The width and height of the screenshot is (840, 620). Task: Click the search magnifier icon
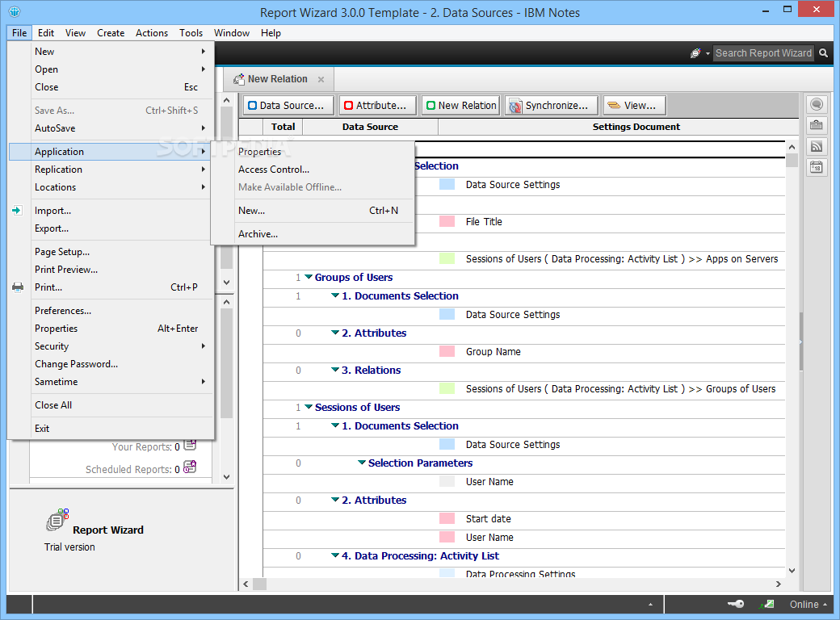click(x=823, y=53)
